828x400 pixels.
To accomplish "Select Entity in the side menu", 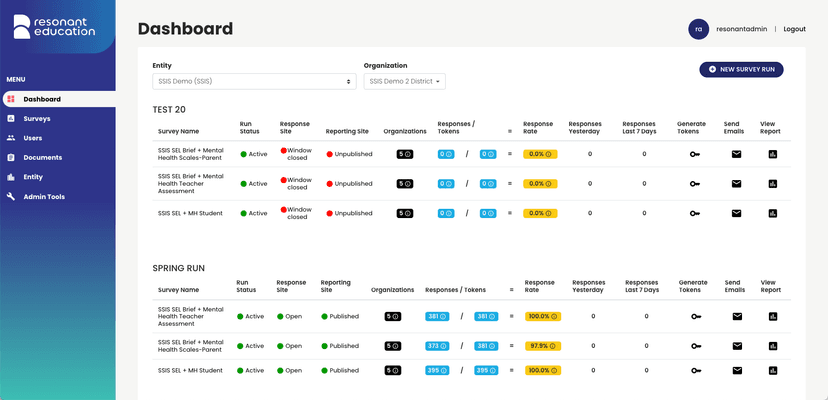I will click(x=33, y=177).
